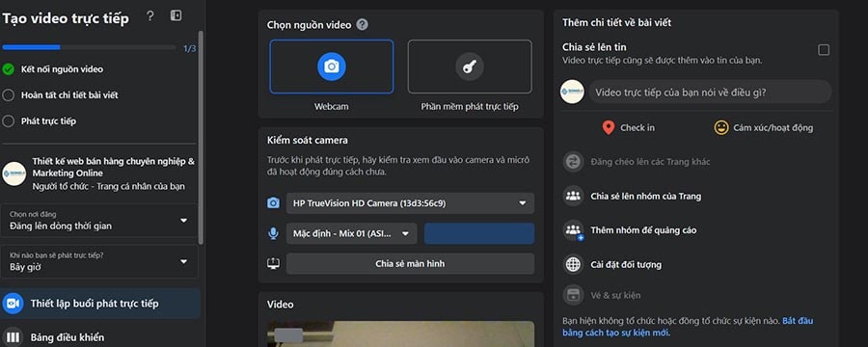Image resolution: width=868 pixels, height=347 pixels.
Task: Click the screen share monitor icon
Action: pos(273,264)
